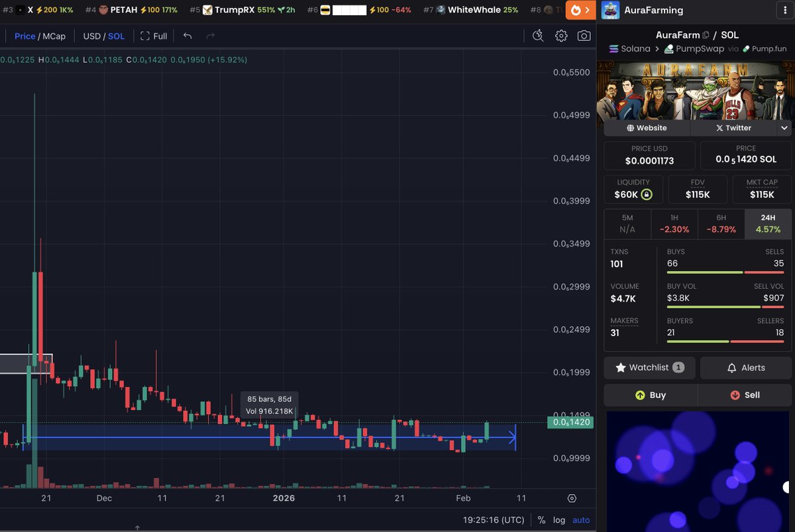Set chart currency to SOL
Viewport: 795px width, 532px height.
pyautogui.click(x=116, y=36)
